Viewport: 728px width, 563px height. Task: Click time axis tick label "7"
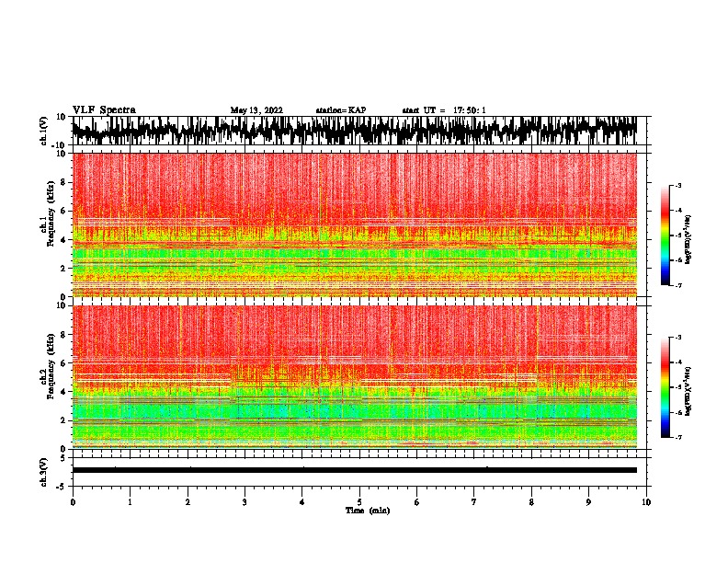(474, 502)
